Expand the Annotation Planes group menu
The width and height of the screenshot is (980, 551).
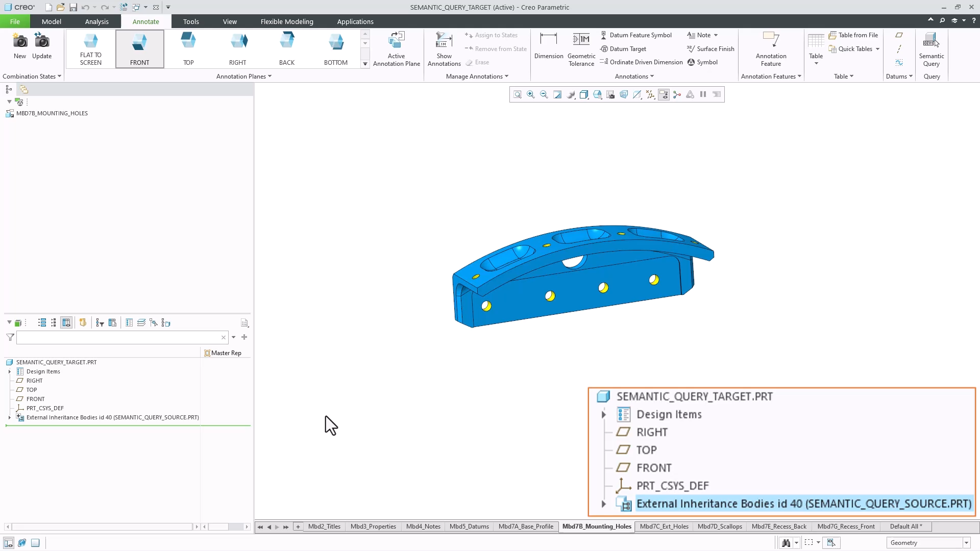pyautogui.click(x=244, y=77)
